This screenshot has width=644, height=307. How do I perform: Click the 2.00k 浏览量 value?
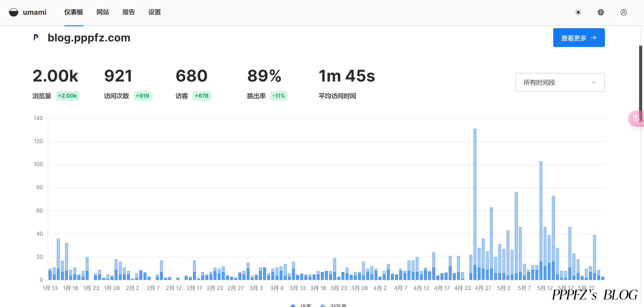55,76
